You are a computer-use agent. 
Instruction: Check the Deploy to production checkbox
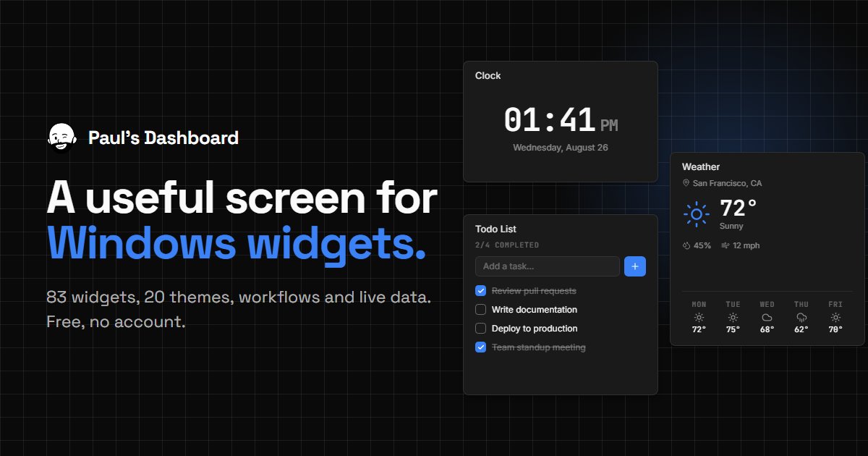click(x=480, y=329)
